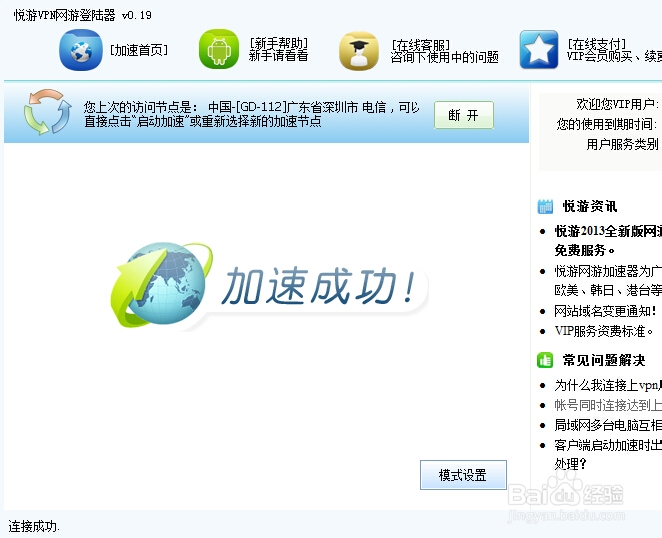Screen dimensions: 662x538
Task: Open the 网站域名变更通知 link
Action: [605, 311]
